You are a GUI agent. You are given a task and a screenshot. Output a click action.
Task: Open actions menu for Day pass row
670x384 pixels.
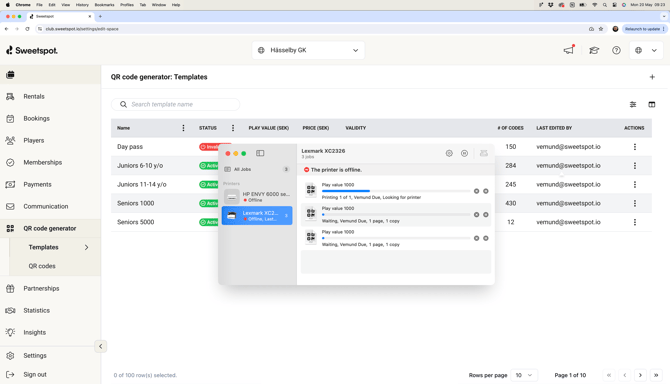coord(635,147)
